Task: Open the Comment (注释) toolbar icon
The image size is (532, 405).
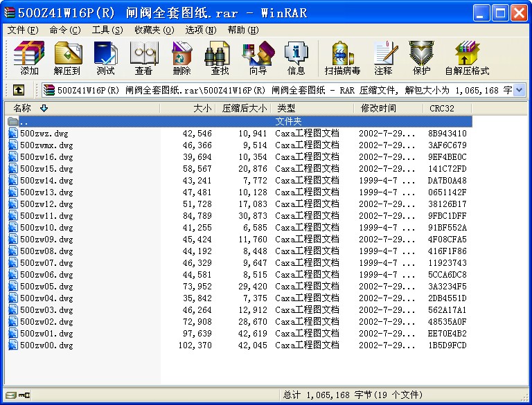Action: pyautogui.click(x=383, y=57)
